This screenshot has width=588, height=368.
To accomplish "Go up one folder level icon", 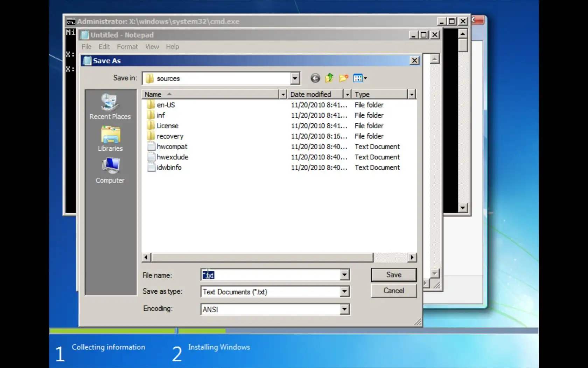I will coord(329,78).
